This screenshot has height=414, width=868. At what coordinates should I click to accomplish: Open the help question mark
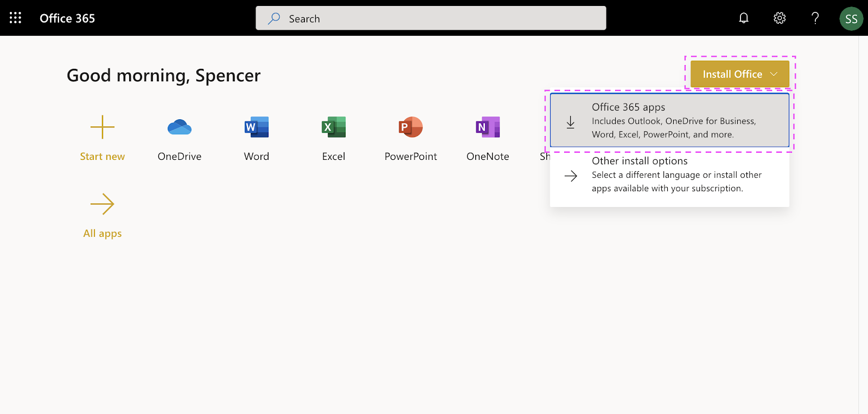tap(815, 18)
